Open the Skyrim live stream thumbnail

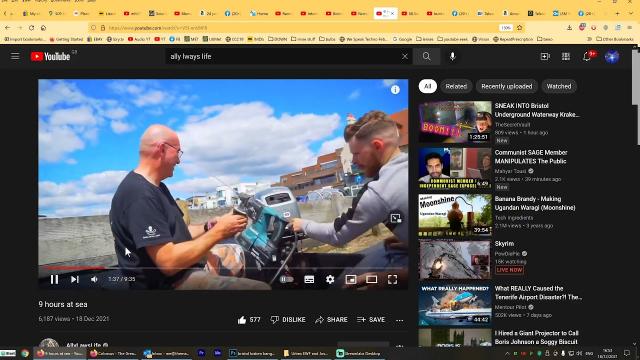455,259
